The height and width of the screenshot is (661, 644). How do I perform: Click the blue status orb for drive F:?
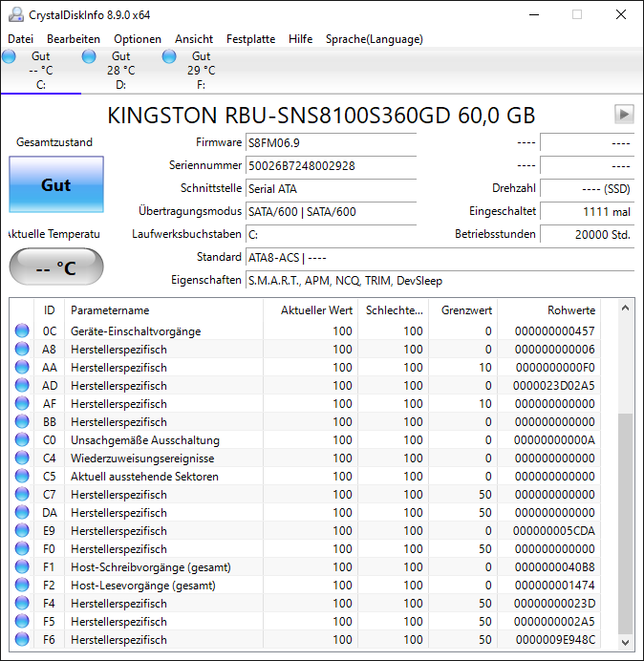coord(169,56)
